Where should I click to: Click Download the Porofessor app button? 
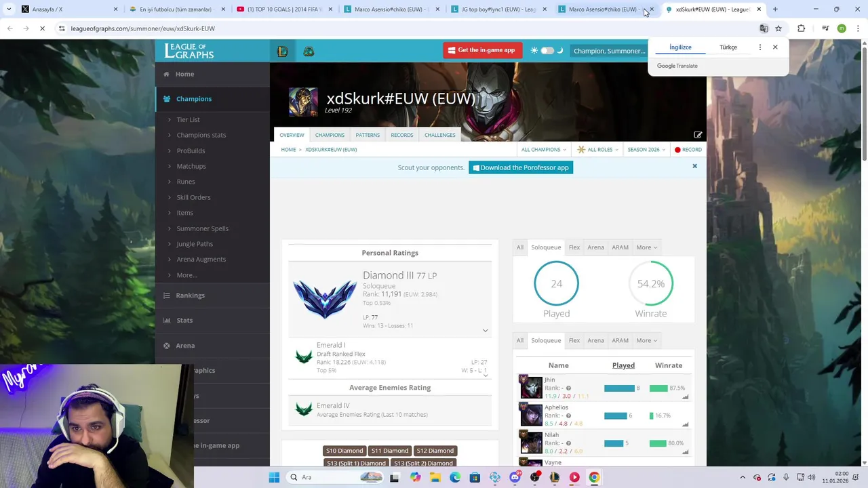pos(521,167)
